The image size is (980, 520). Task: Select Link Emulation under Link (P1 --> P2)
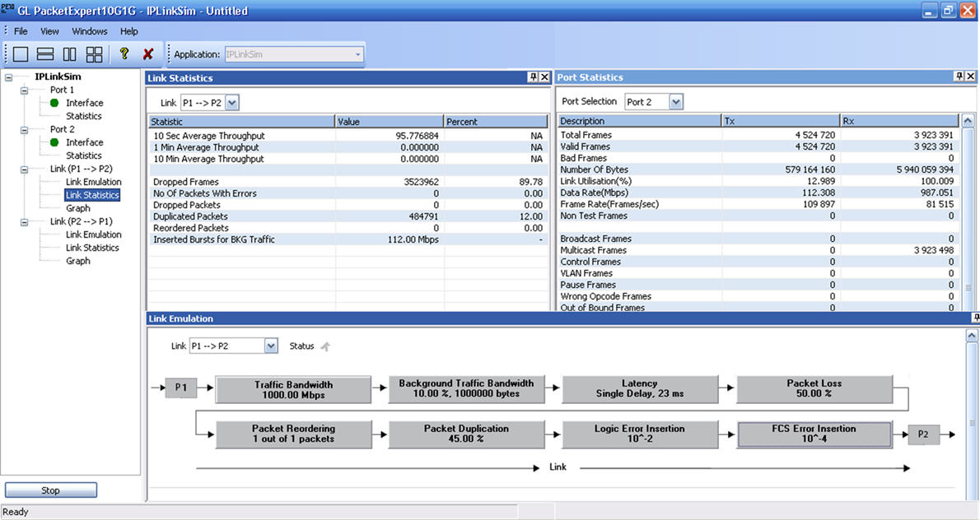(94, 182)
